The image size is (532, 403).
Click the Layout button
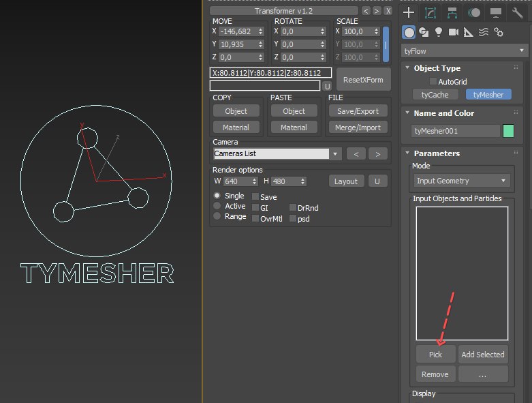coord(346,181)
